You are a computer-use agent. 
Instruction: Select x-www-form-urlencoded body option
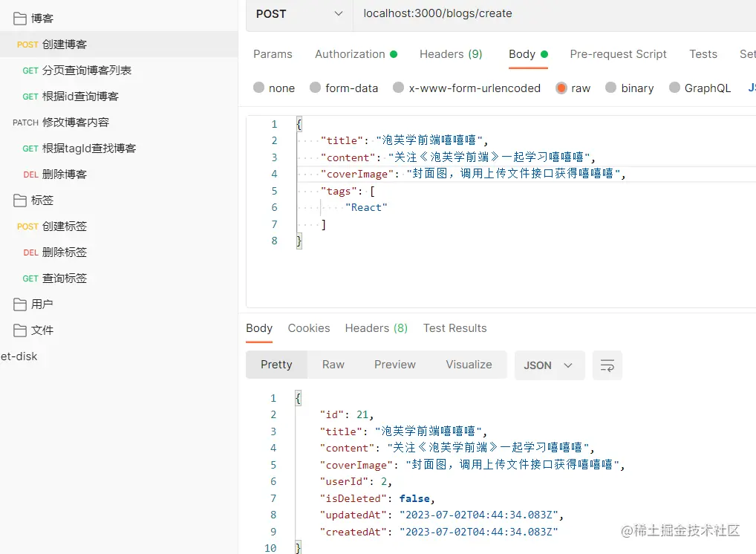[x=398, y=88]
